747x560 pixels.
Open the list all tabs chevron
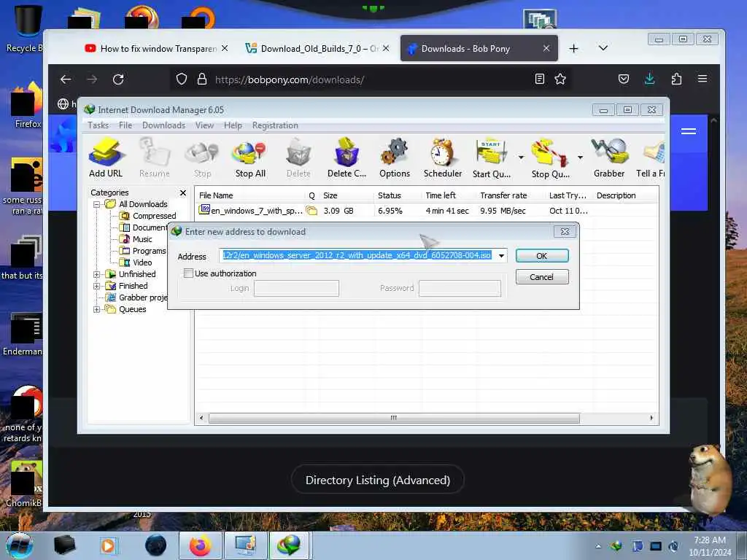tap(603, 48)
